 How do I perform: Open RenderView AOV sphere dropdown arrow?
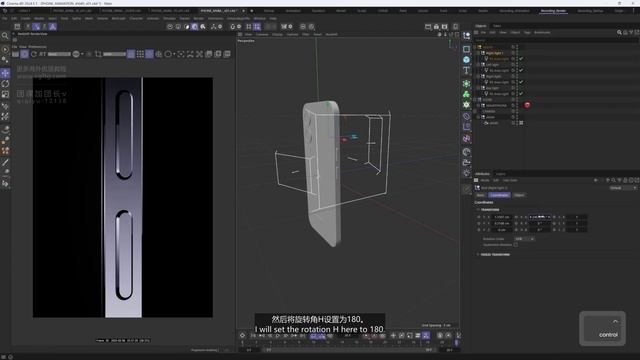[82, 54]
